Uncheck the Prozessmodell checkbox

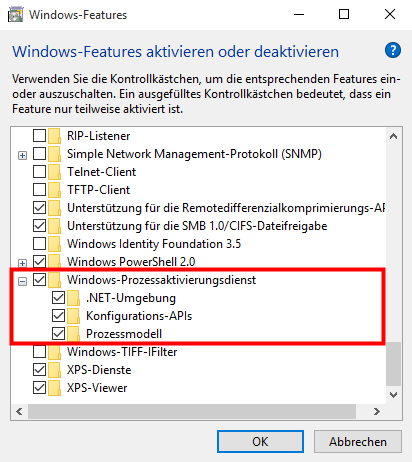pos(58,334)
